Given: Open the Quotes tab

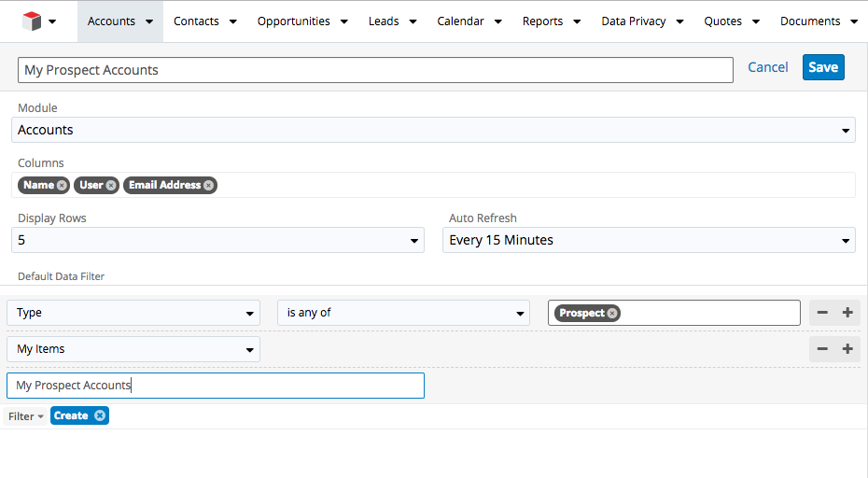Looking at the screenshot, I should pos(722,21).
